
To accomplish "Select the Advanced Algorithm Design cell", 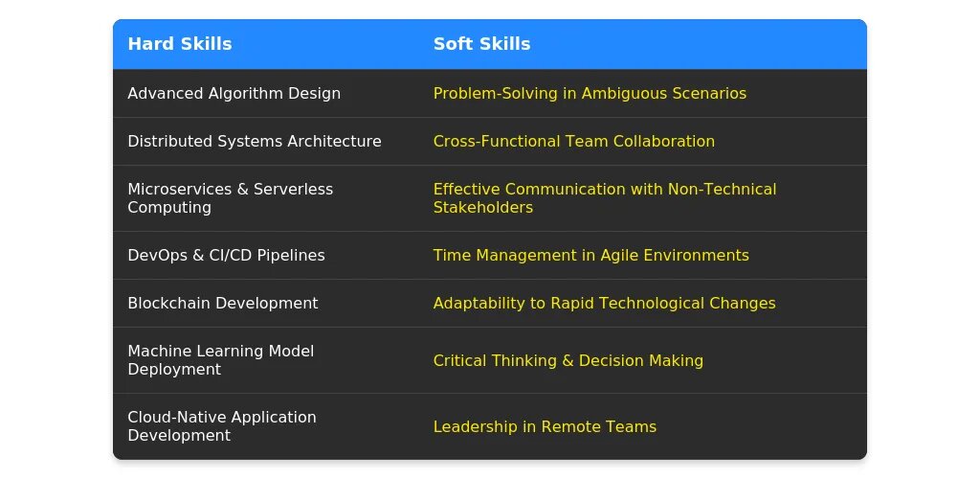I will coord(234,94).
